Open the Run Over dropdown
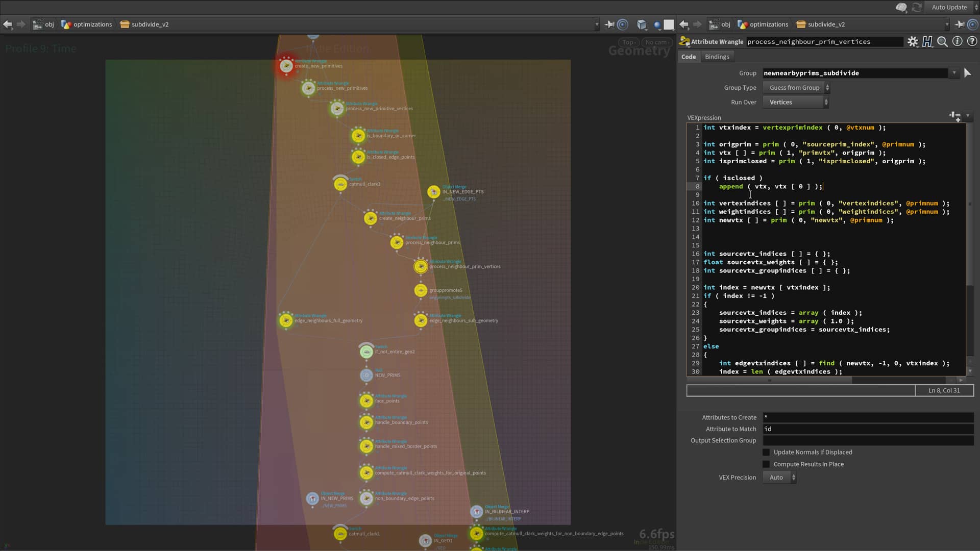Screen dimensions: 980x551 [795, 102]
